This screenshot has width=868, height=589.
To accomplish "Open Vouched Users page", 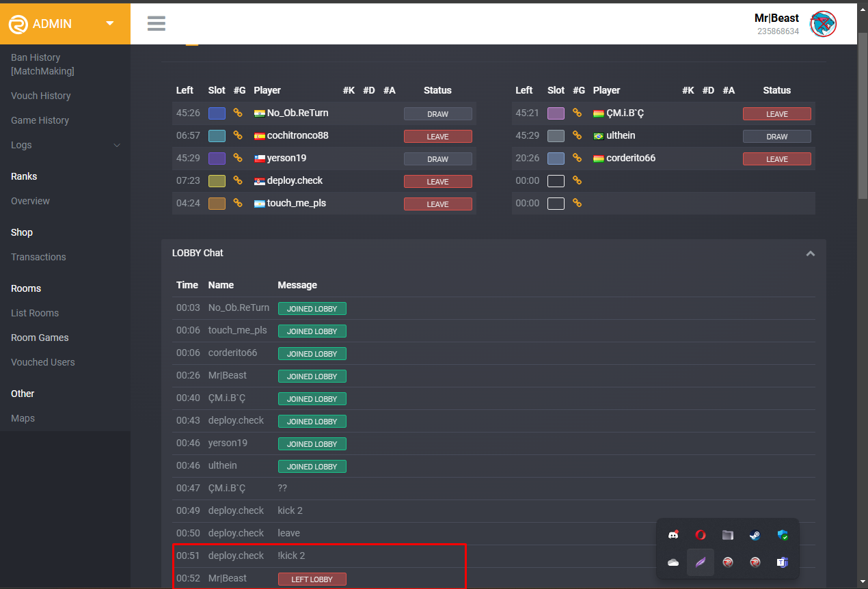I will coord(43,362).
